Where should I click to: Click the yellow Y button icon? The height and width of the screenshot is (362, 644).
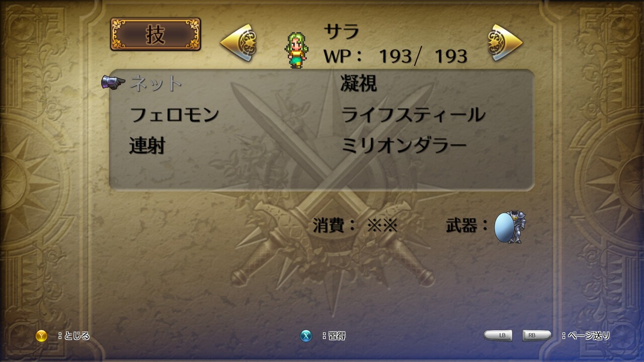click(41, 336)
